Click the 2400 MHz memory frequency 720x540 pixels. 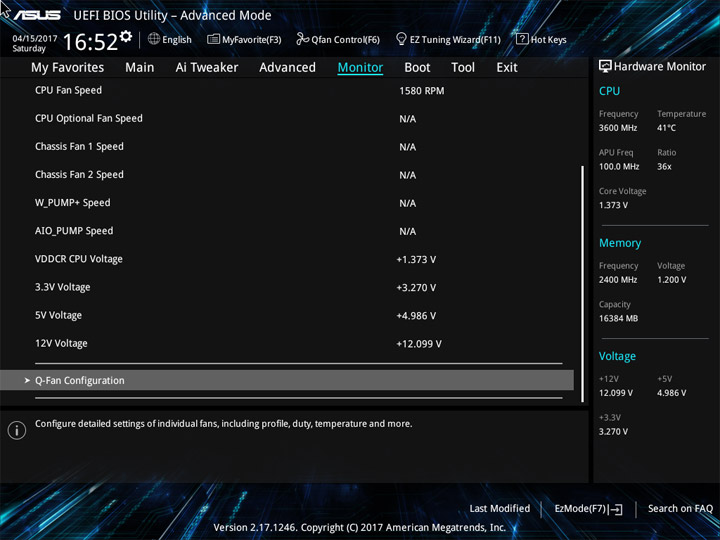click(x=618, y=280)
